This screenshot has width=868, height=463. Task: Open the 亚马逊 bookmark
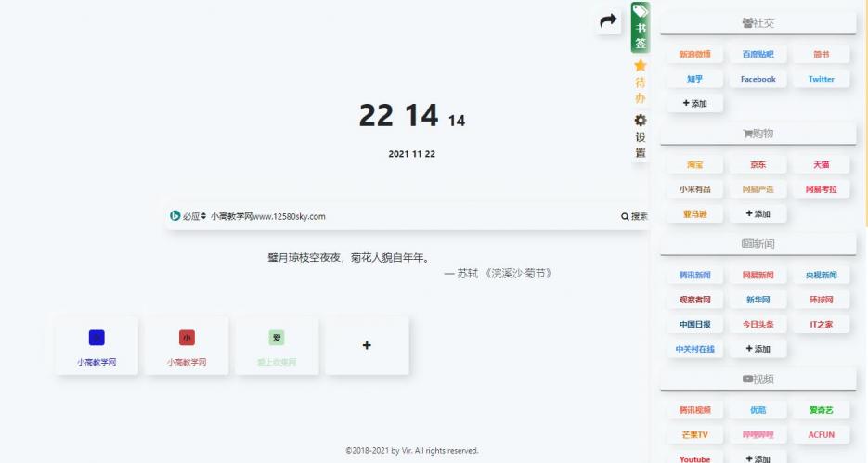pyautogui.click(x=694, y=214)
